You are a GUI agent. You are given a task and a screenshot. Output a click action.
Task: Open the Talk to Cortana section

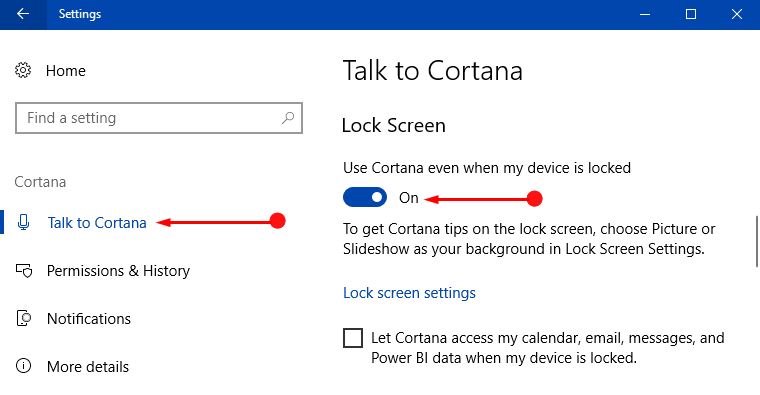coord(97,222)
